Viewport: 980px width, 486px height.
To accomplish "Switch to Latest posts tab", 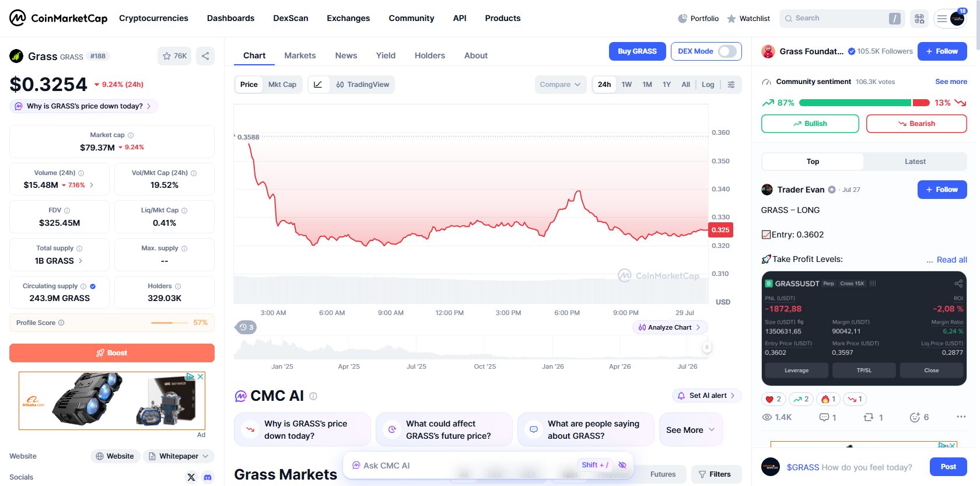I will 915,162.
